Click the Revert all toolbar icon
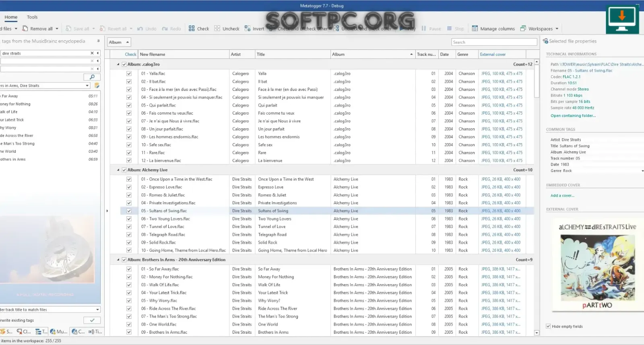 click(x=103, y=29)
